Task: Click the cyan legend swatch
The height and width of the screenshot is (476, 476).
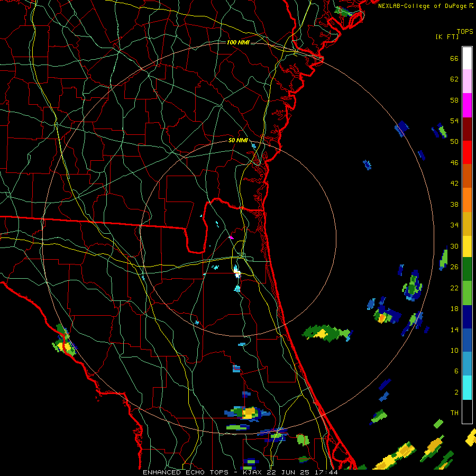Action: pos(467,388)
